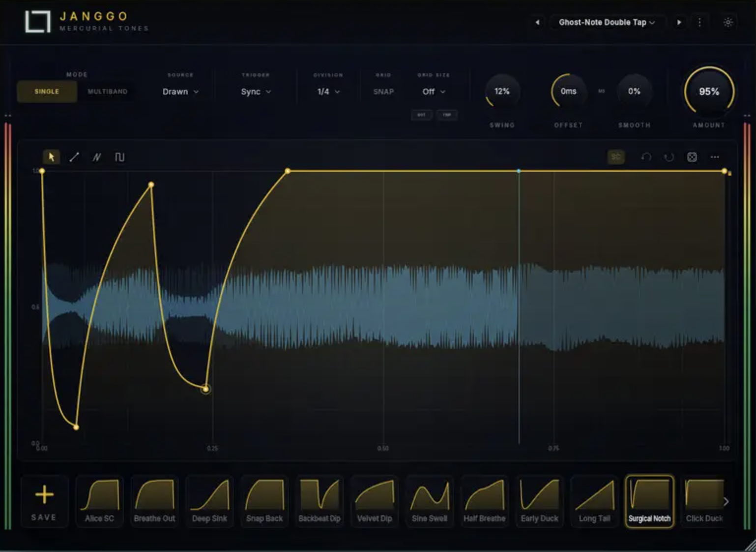Click the blue playhead marker on the curve

click(519, 171)
